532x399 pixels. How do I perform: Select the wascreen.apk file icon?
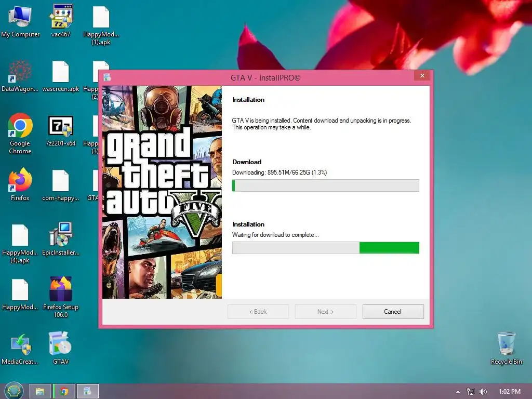tap(61, 76)
